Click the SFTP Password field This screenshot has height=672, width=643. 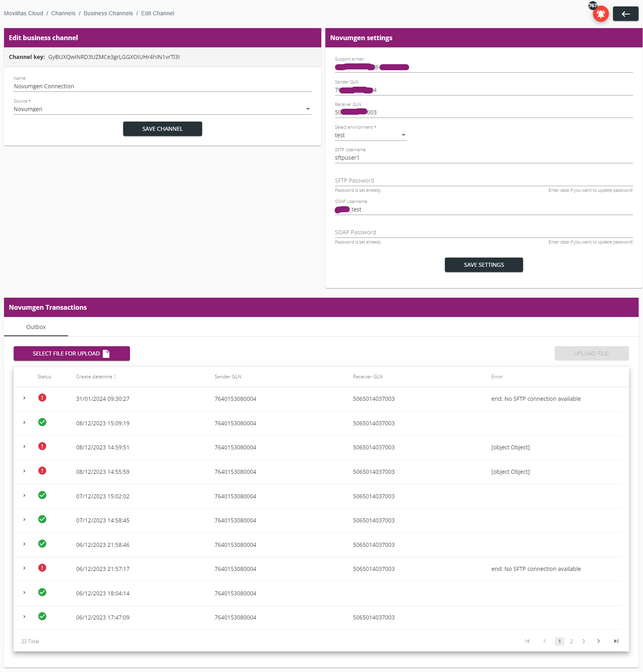pos(484,181)
